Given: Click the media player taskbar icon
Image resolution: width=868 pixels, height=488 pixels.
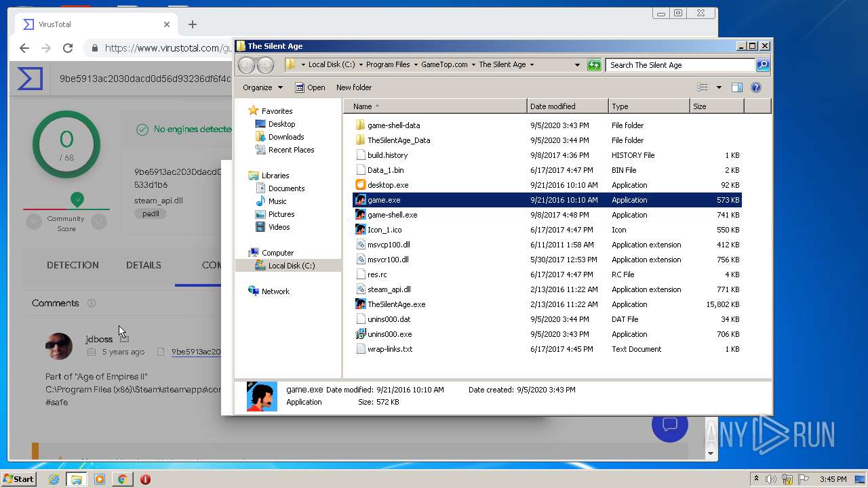Looking at the screenshot, I should pyautogui.click(x=100, y=479).
